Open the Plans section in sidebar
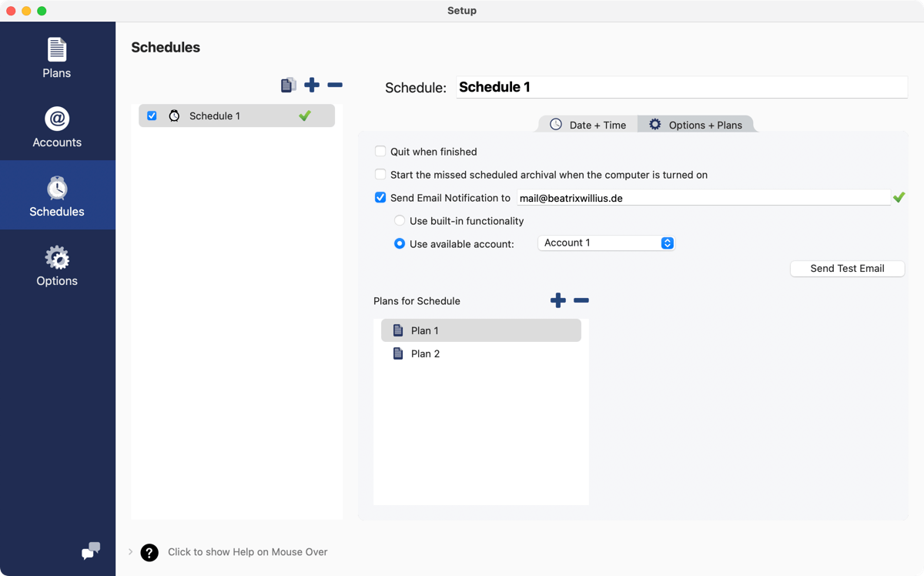Viewport: 924px width, 576px height. pos(57,58)
